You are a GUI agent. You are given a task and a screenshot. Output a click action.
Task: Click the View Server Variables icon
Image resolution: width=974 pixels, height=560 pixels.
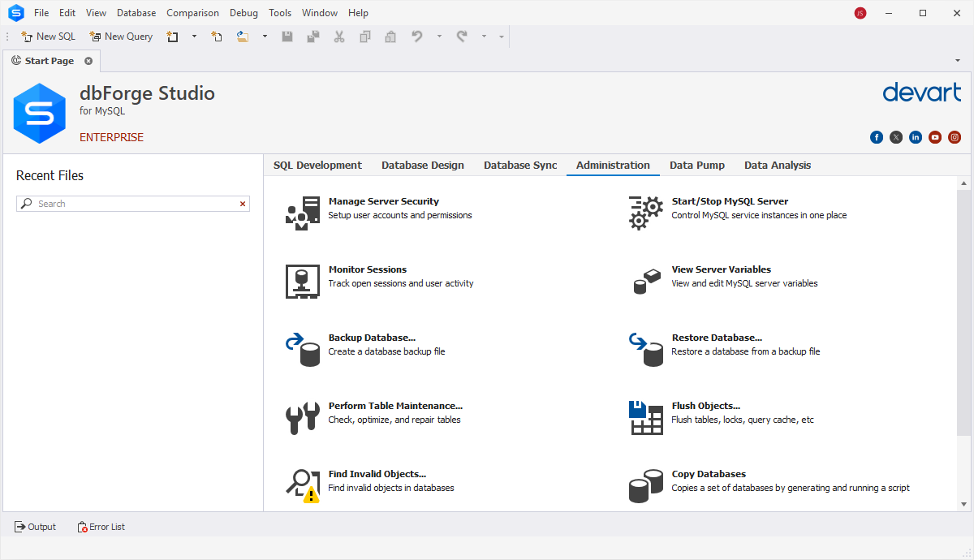point(646,281)
